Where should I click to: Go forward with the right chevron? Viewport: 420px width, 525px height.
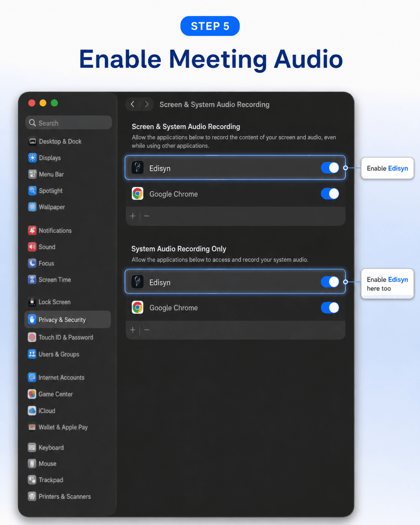147,104
